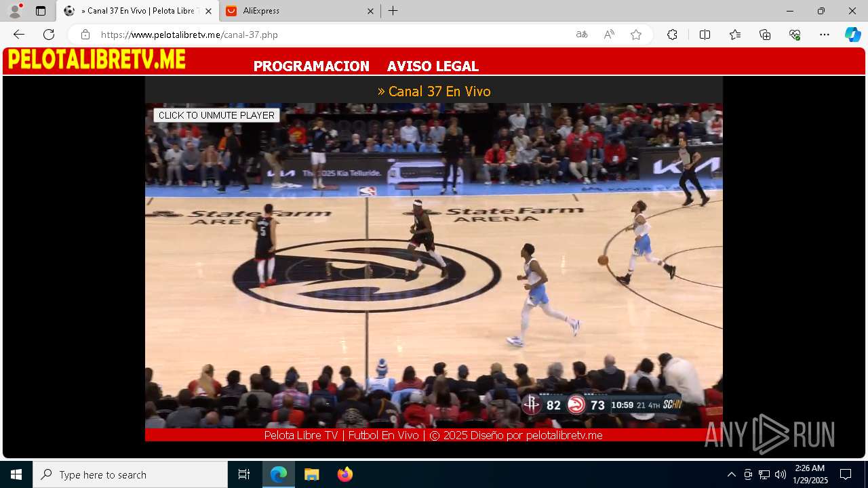The image size is (868, 488).
Task: Open the volume tray icon
Action: tap(781, 474)
